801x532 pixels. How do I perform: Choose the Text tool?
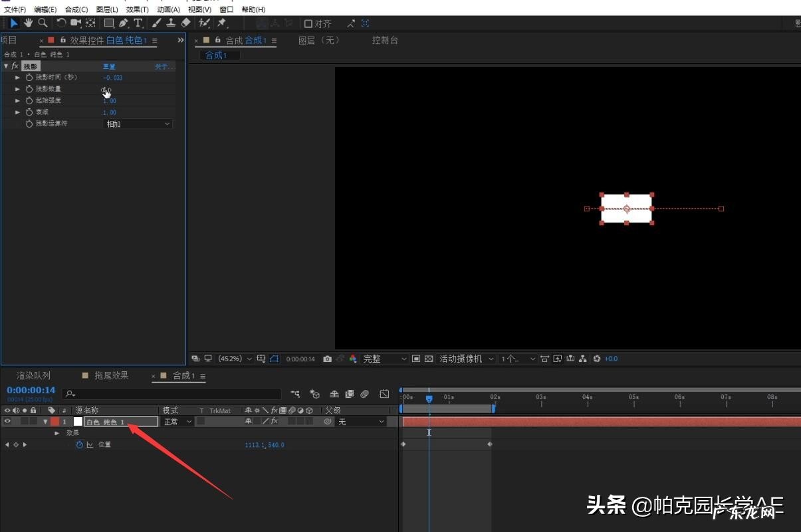(138, 23)
